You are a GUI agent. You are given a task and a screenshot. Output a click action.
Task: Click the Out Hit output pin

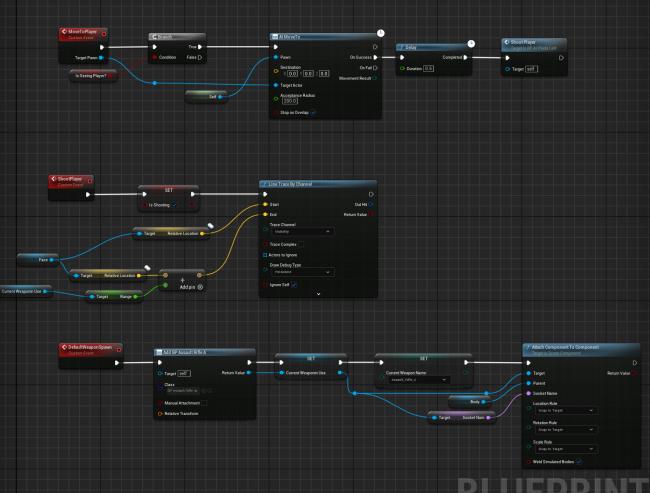(x=371, y=204)
